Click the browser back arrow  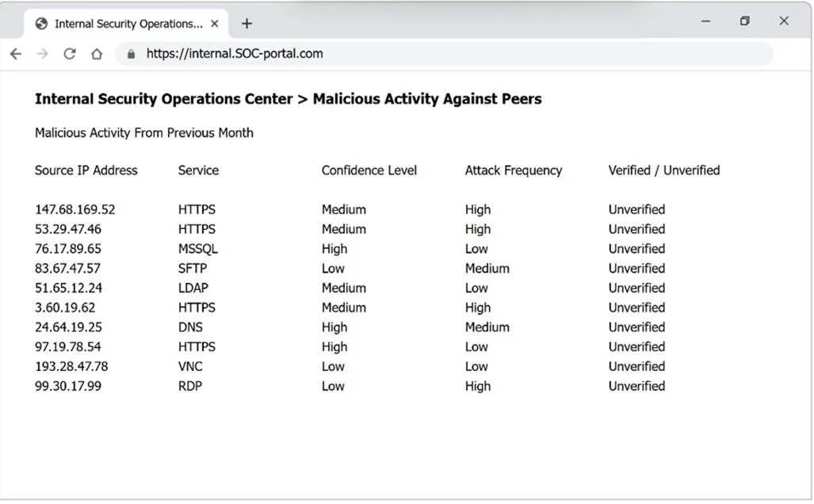pos(16,53)
